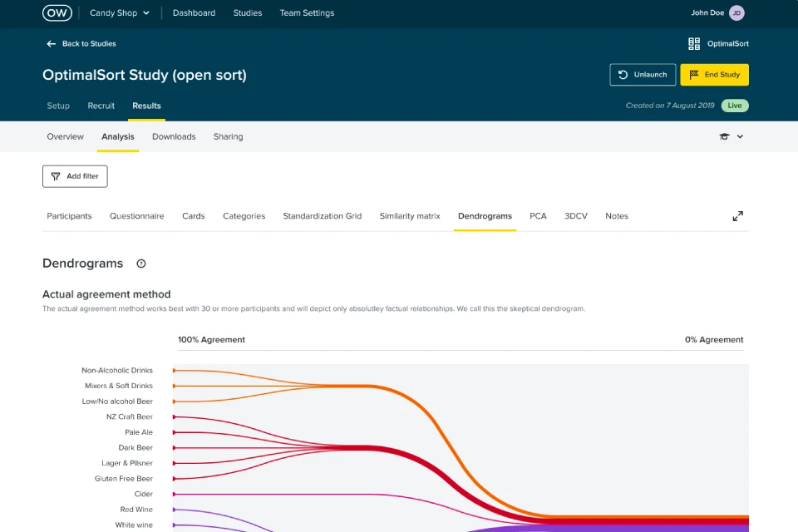Screen dimensions: 798x532
Task: Open the Downloads sub-tab
Action: (174, 136)
